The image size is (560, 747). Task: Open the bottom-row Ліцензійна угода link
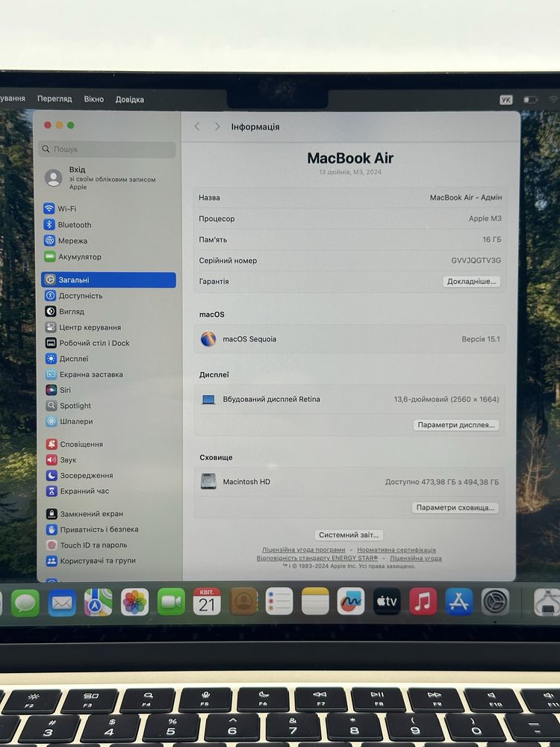pos(415,558)
